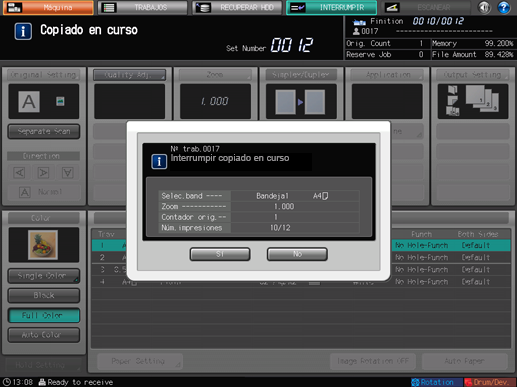Open Quality Adj. settings
Screen dimensions: 517x387
129,75
